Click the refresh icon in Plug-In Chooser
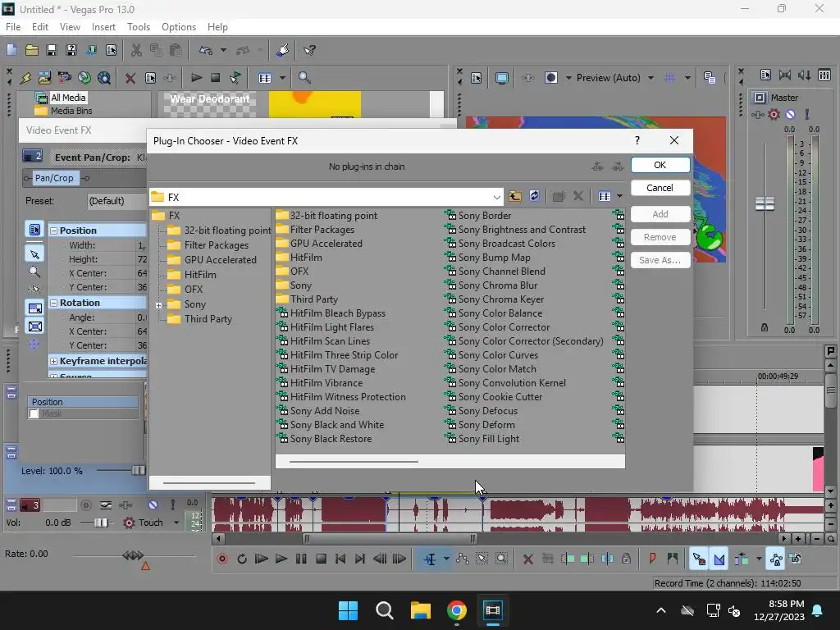840x630 pixels. pos(534,196)
